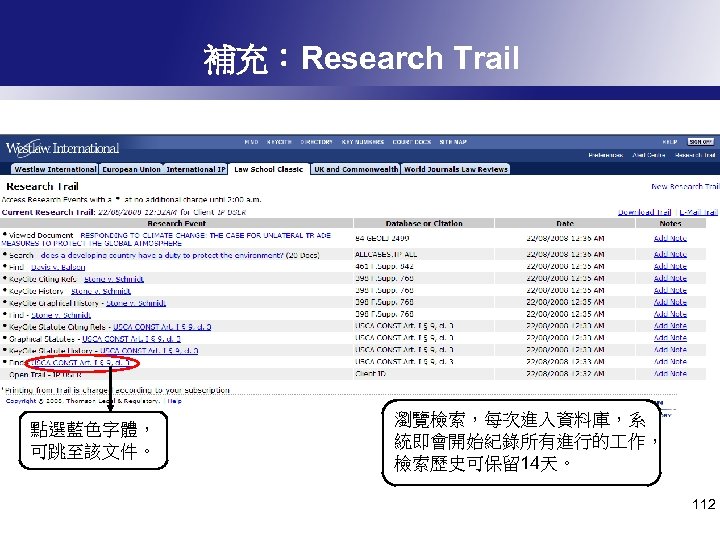This screenshot has width=720, height=540.
Task: Switch to the European Union tab
Action: click(131, 169)
